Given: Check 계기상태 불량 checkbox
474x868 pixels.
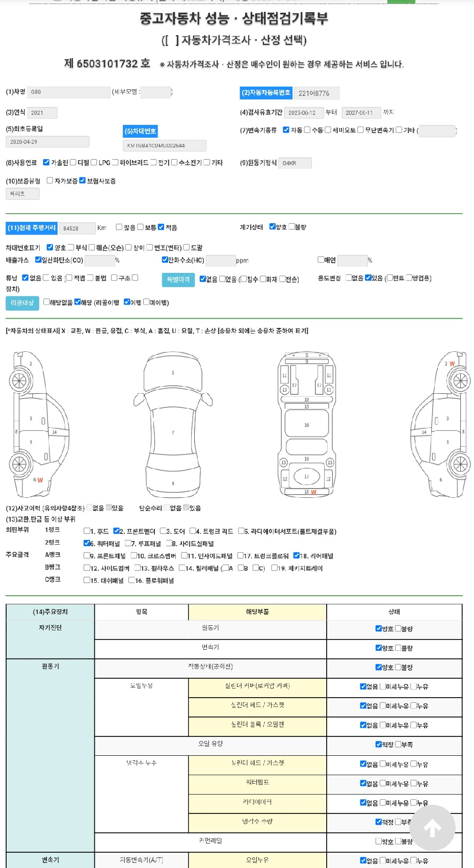Looking at the screenshot, I should click(292, 227).
